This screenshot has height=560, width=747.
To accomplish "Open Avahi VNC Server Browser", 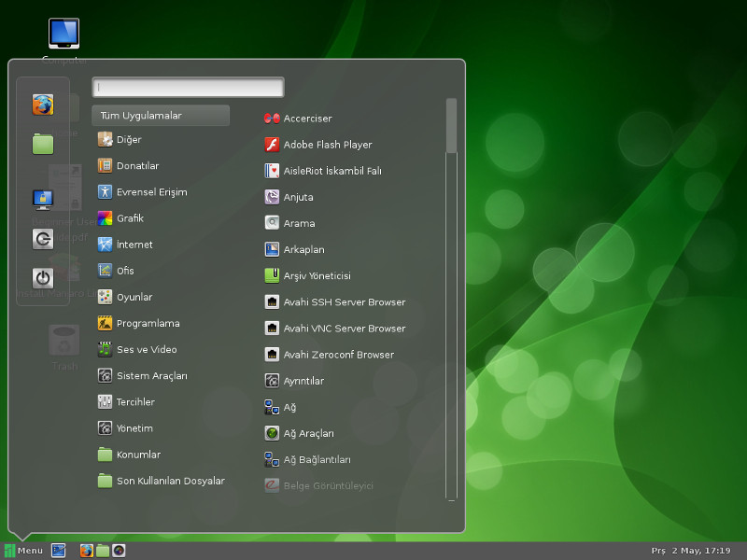I will click(x=344, y=329).
